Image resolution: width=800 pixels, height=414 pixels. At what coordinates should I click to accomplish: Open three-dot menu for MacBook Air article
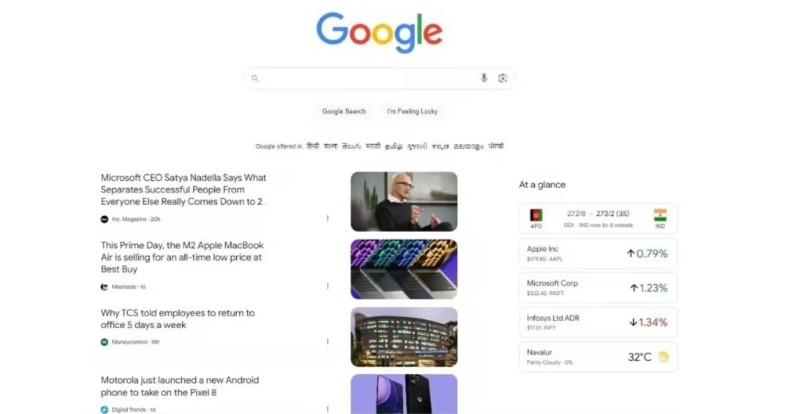point(328,286)
